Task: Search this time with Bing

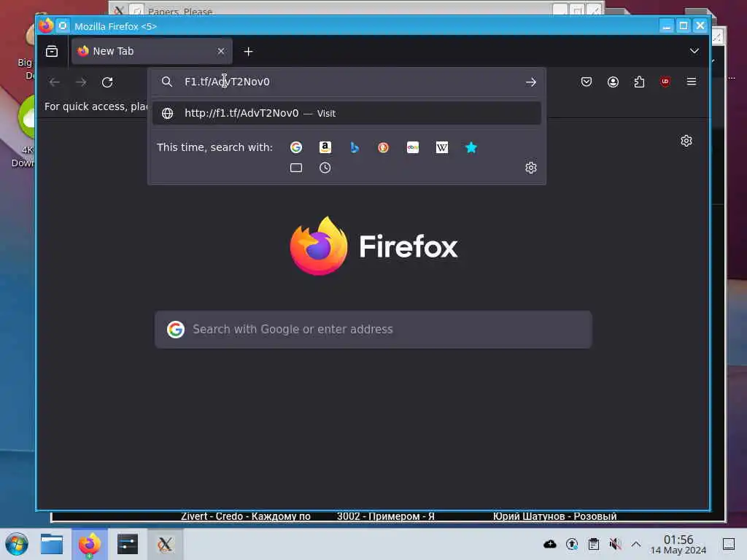Action: click(355, 147)
